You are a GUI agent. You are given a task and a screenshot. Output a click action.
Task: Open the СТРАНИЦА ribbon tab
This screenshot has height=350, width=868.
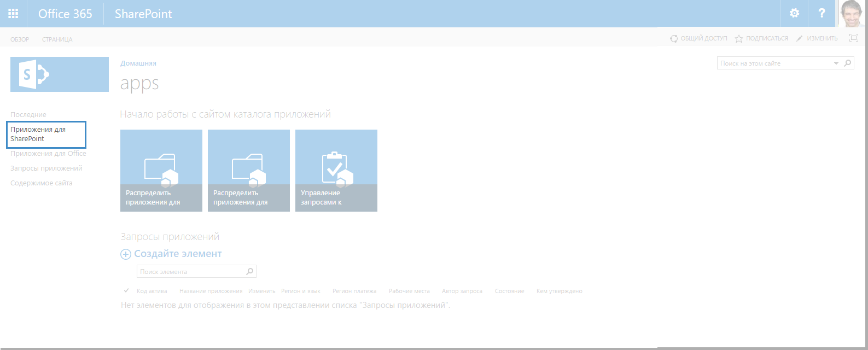[x=57, y=39]
